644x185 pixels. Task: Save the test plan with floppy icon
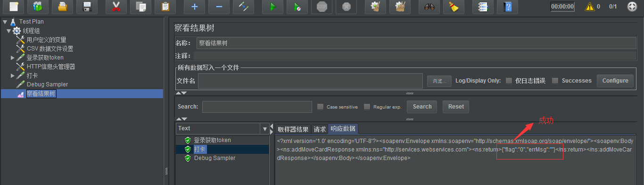tap(87, 7)
